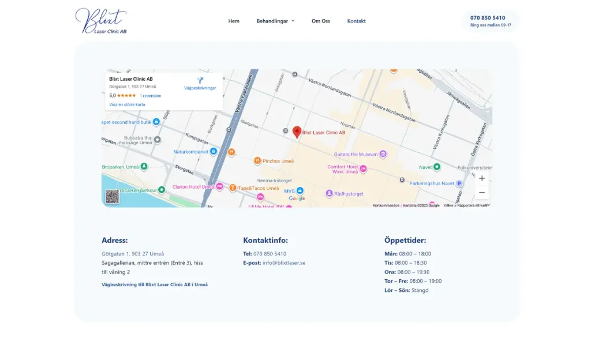Click the red Blixt Laser Clinic map pin
The height and width of the screenshot is (364, 591).
click(x=297, y=132)
